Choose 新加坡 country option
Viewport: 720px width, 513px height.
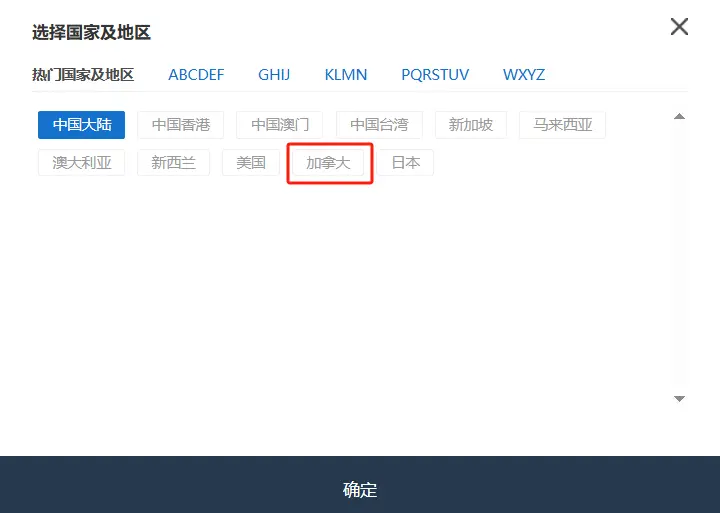(x=470, y=125)
